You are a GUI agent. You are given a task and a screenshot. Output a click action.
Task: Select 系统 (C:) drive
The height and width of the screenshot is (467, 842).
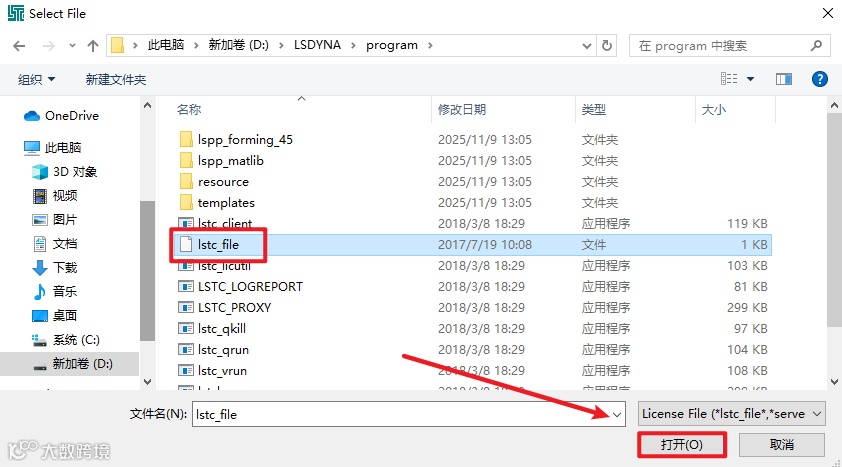[66, 340]
